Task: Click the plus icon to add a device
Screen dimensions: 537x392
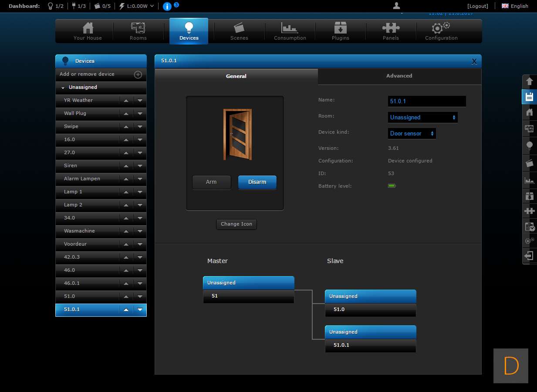Action: (138, 74)
